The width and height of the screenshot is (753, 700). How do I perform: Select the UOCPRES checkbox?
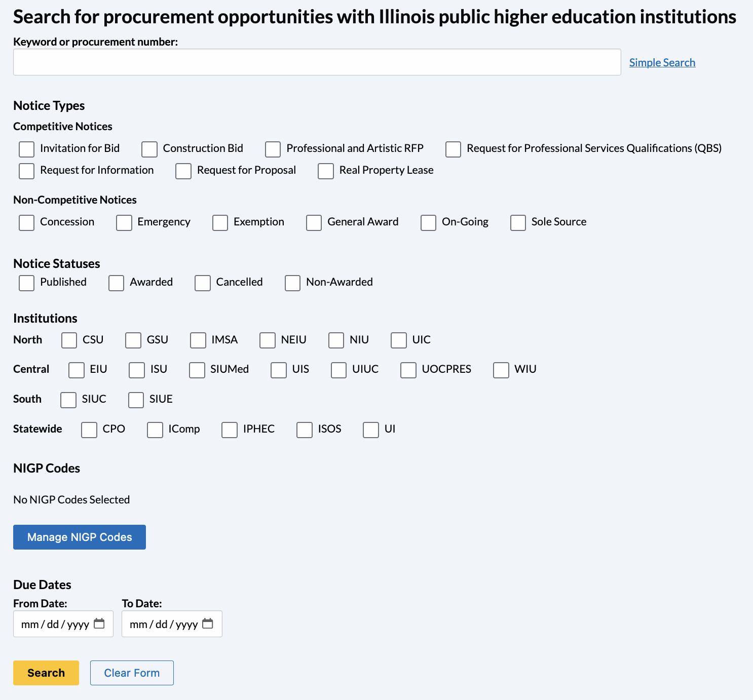pyautogui.click(x=408, y=370)
